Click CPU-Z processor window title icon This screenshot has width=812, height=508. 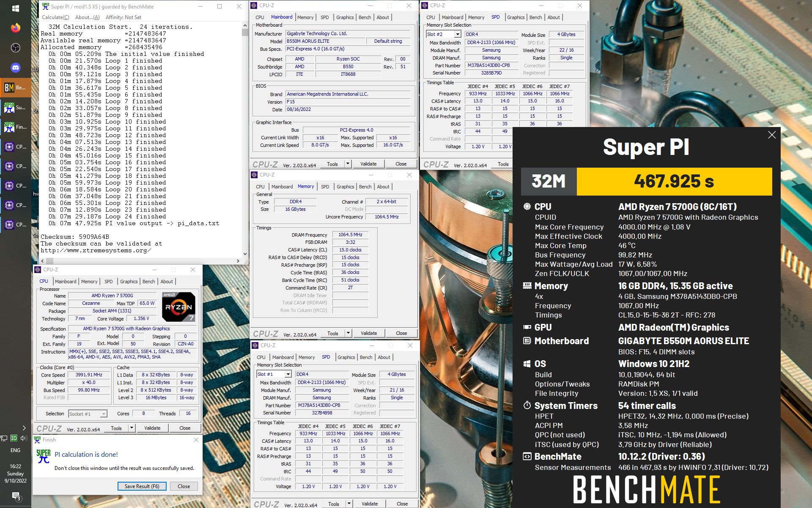click(38, 270)
